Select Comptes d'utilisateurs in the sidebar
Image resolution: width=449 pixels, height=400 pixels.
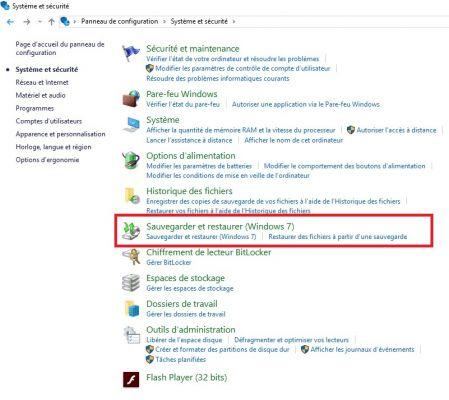pyautogui.click(x=49, y=121)
